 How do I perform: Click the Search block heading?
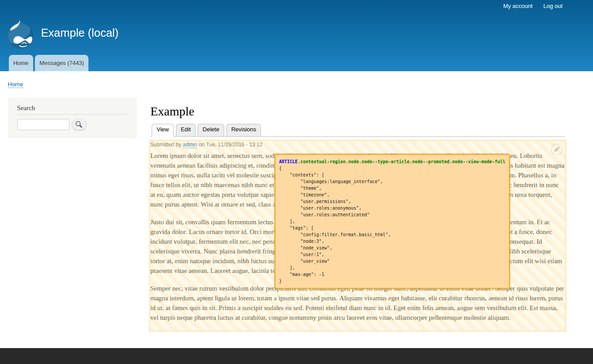click(x=26, y=108)
